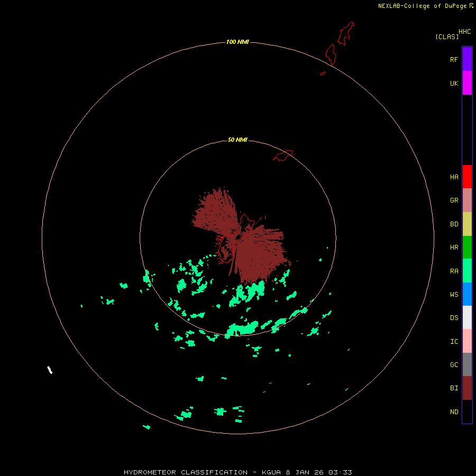Click the BD yellow legend swatch
This screenshot has height=476, width=476.
point(467,224)
